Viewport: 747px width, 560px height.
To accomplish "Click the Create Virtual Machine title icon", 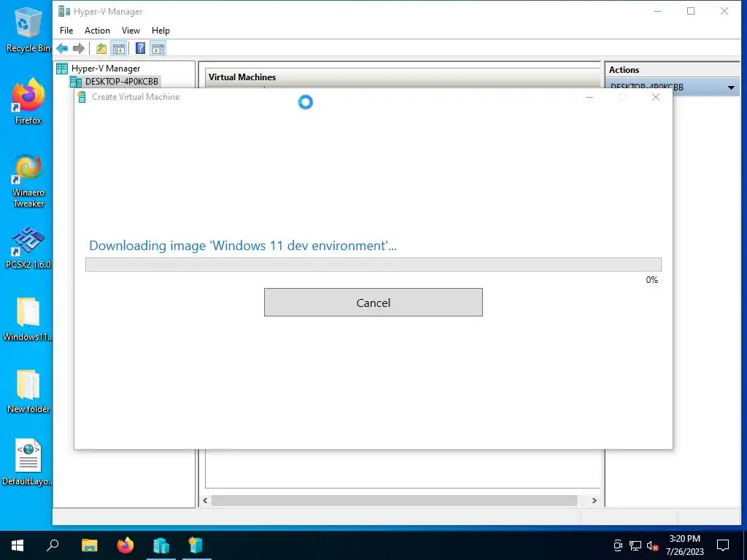I will 82,97.
